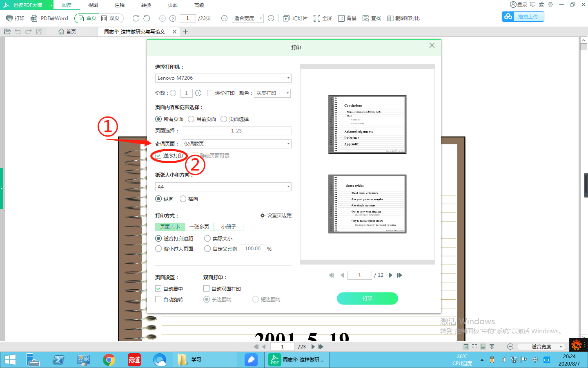
Task: Open the 查找 search tool
Action: (x=372, y=18)
